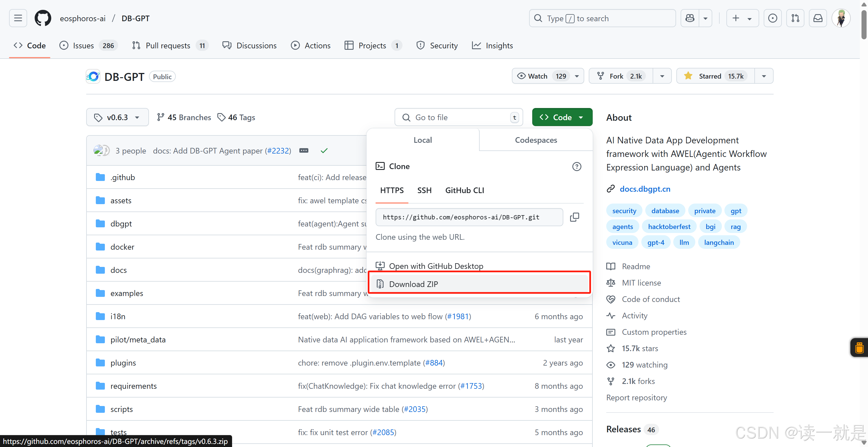Open the v0.6.3 tag switcher dropdown
The image size is (868, 447).
(117, 117)
